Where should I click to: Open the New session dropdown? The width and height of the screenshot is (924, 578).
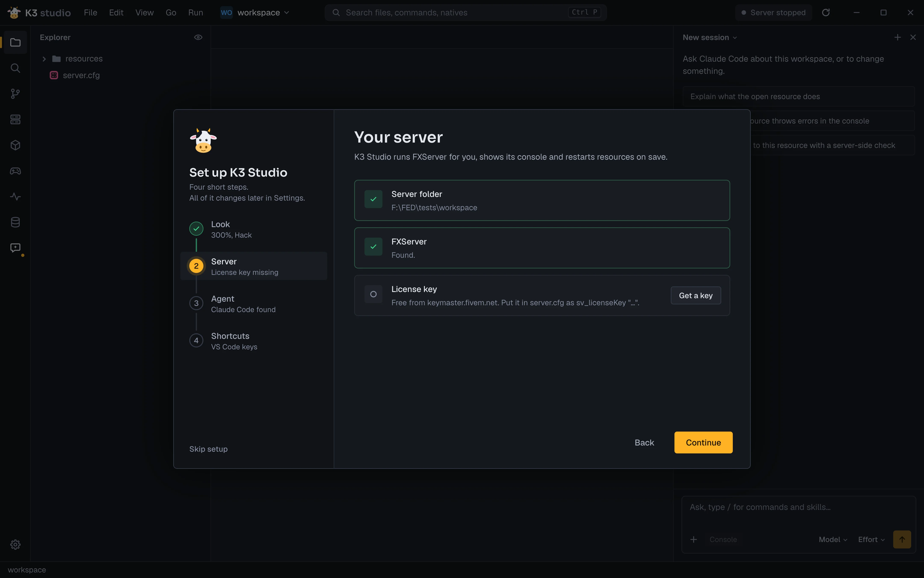pyautogui.click(x=710, y=37)
